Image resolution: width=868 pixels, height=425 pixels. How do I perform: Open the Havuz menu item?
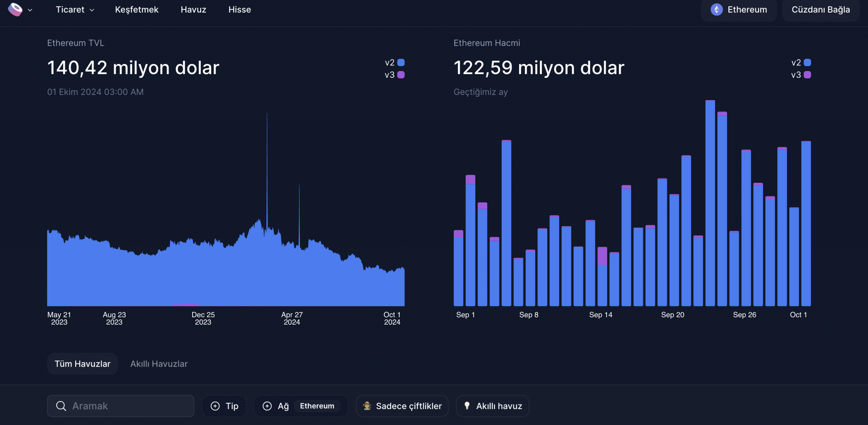coord(193,9)
